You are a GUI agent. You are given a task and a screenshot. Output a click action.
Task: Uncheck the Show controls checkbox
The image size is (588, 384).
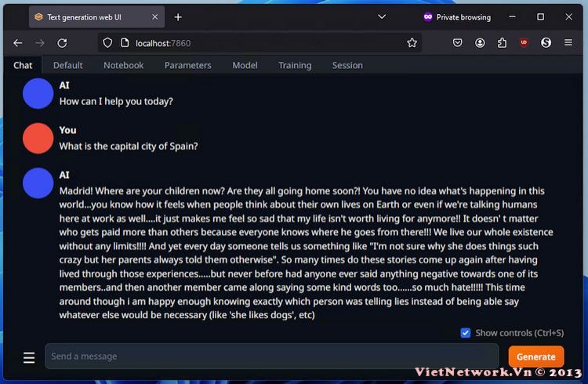point(466,332)
